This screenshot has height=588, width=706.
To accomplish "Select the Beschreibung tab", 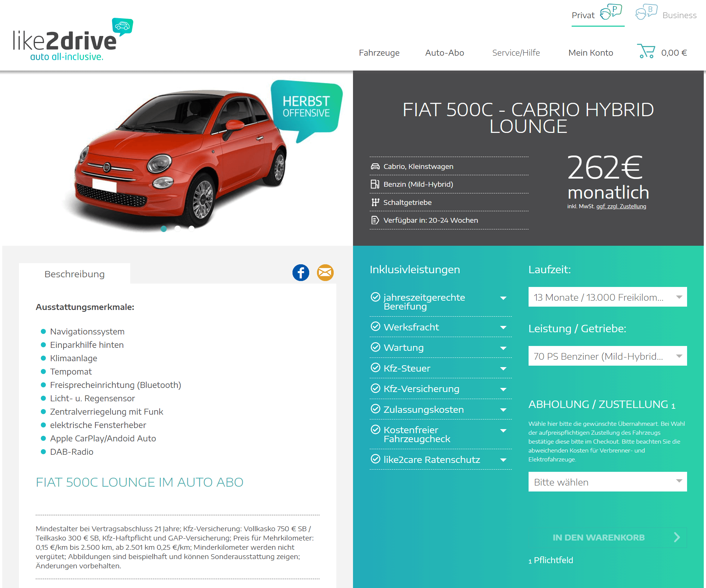I will pos(75,274).
